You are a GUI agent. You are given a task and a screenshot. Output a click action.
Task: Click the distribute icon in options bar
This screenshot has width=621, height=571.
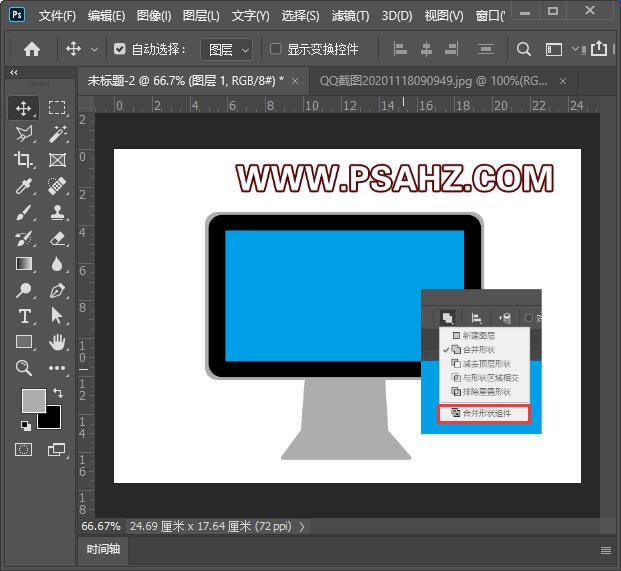coord(486,49)
